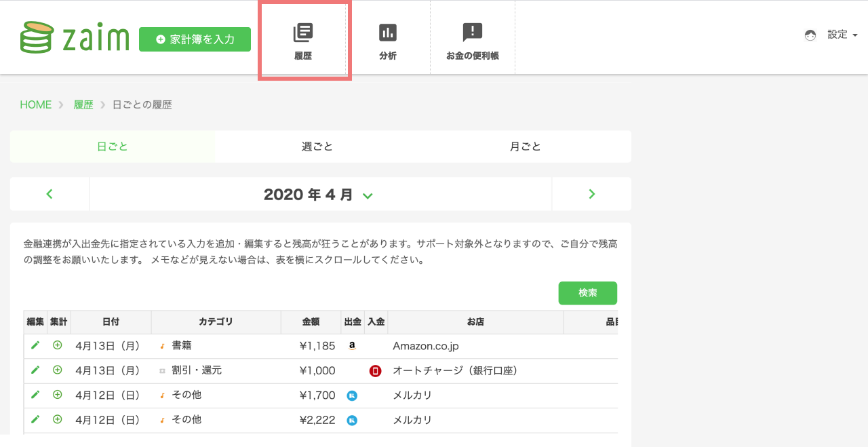
Task: Go to next month with right chevron
Action: point(591,195)
